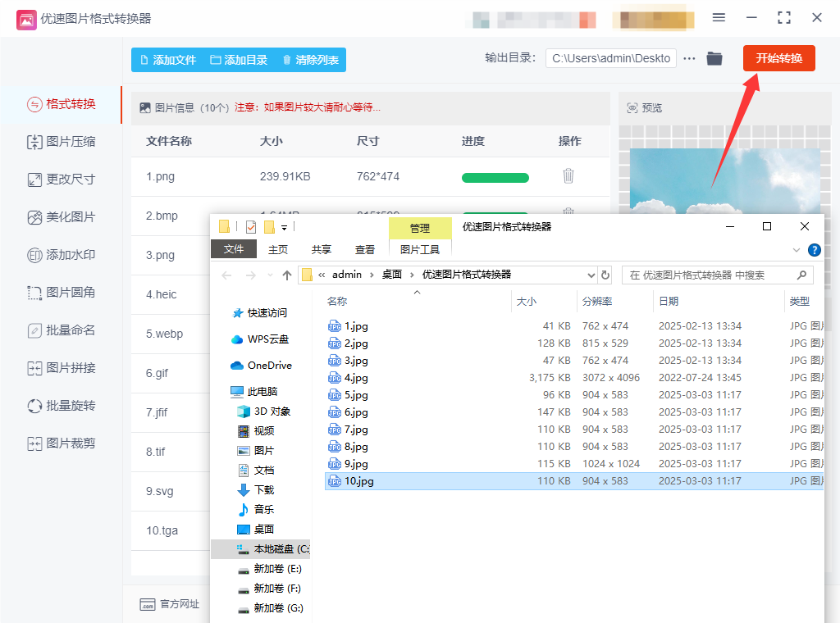This screenshot has height=623, width=840.
Task: Open the 图片工具 ribbon tab in Explorer
Action: tap(420, 249)
